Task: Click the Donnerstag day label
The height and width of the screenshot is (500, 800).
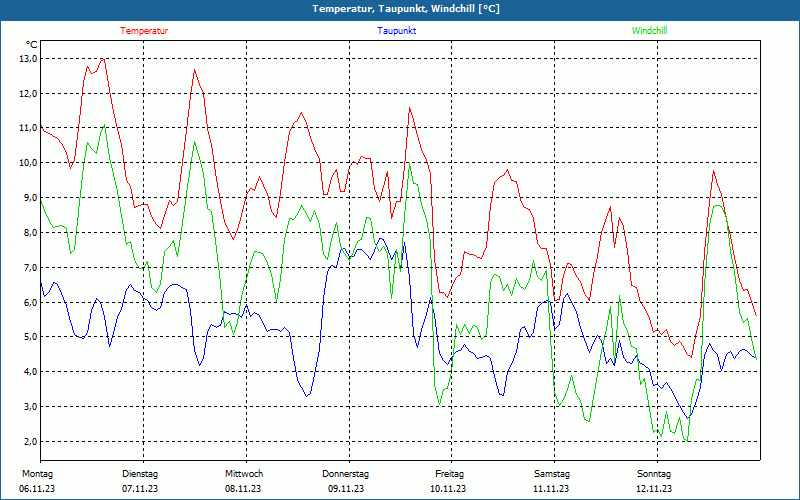Action: pos(345,474)
